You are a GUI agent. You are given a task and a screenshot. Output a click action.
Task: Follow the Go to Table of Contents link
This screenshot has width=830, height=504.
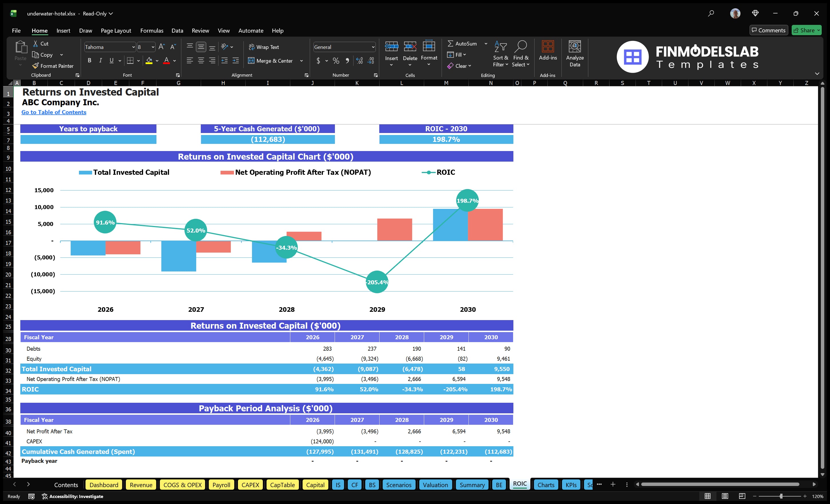[54, 112]
